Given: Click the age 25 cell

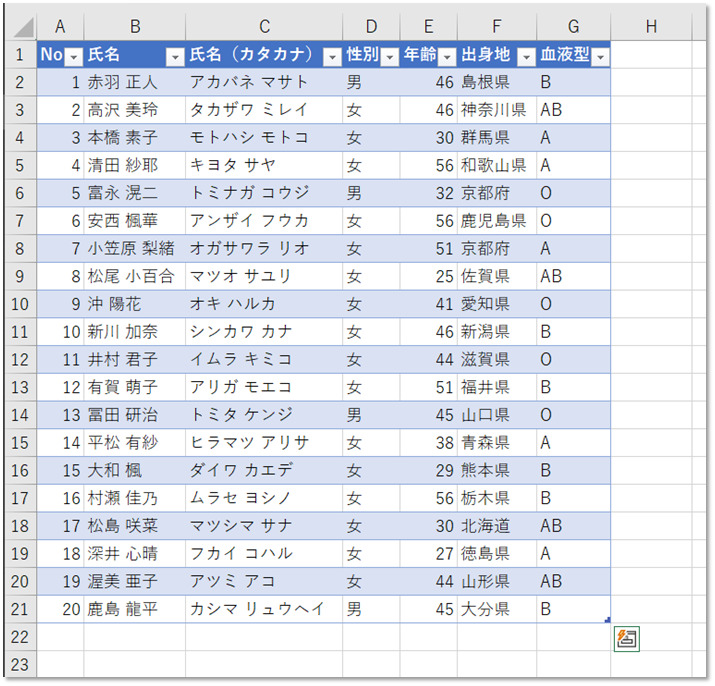Looking at the screenshot, I should point(429,276).
